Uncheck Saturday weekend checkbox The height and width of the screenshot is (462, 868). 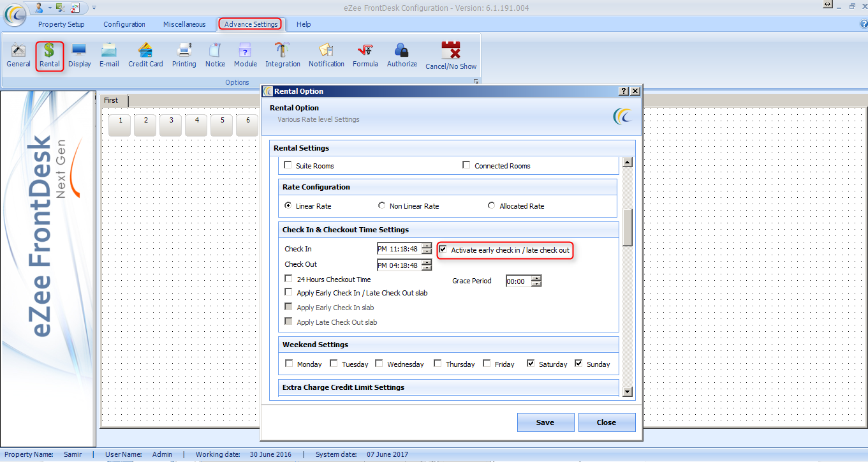(531, 364)
